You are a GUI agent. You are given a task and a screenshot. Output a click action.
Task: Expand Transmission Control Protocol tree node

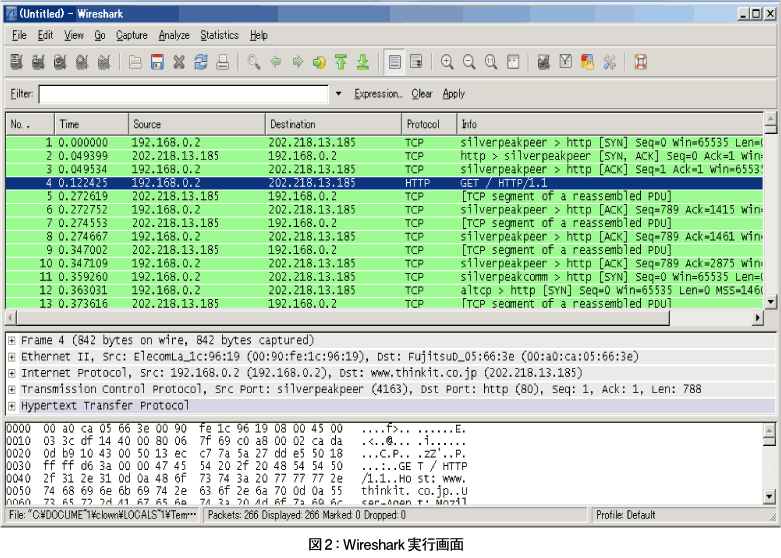point(11,390)
